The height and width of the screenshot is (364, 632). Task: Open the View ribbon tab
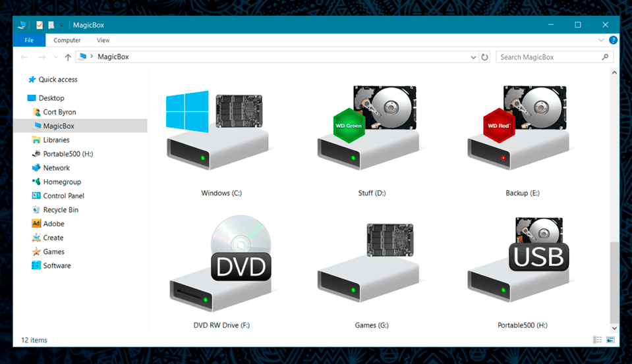[103, 40]
